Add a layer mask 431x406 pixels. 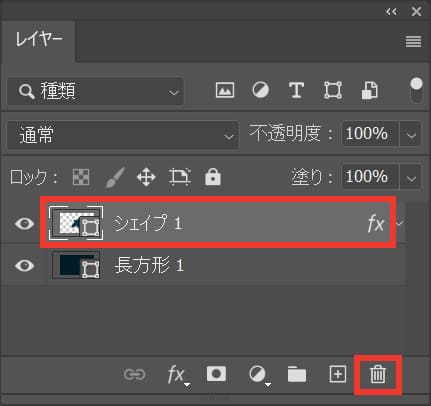tap(216, 374)
